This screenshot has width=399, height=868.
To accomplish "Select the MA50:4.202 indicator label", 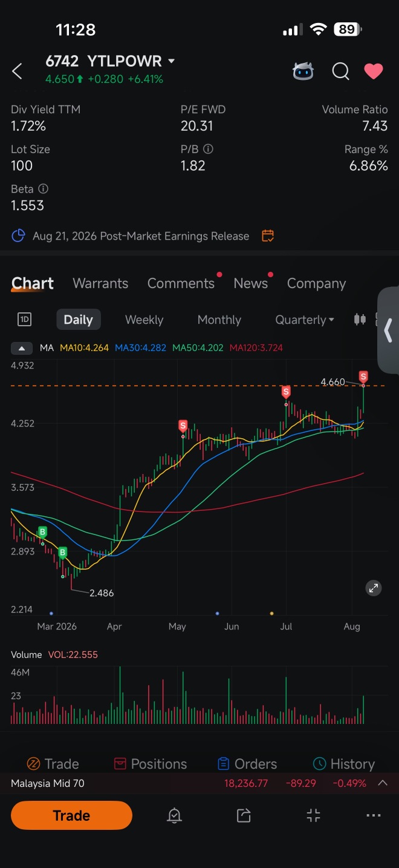I will pyautogui.click(x=198, y=348).
